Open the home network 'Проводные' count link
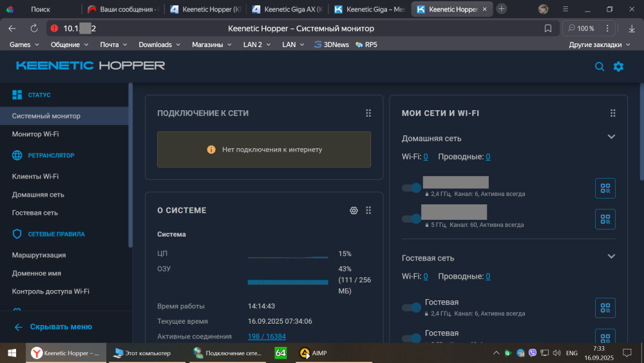Image resolution: width=644 pixels, height=363 pixels. 488,157
